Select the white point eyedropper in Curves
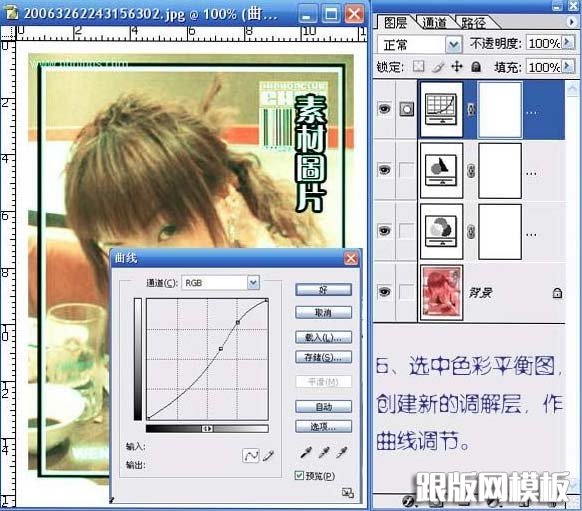582x511 pixels. coord(342,452)
